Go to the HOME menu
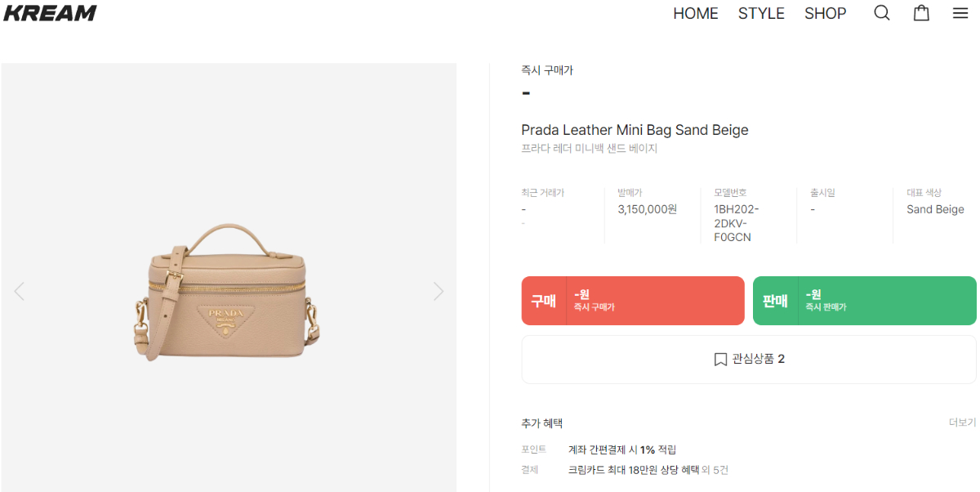980x492 pixels. point(695,14)
